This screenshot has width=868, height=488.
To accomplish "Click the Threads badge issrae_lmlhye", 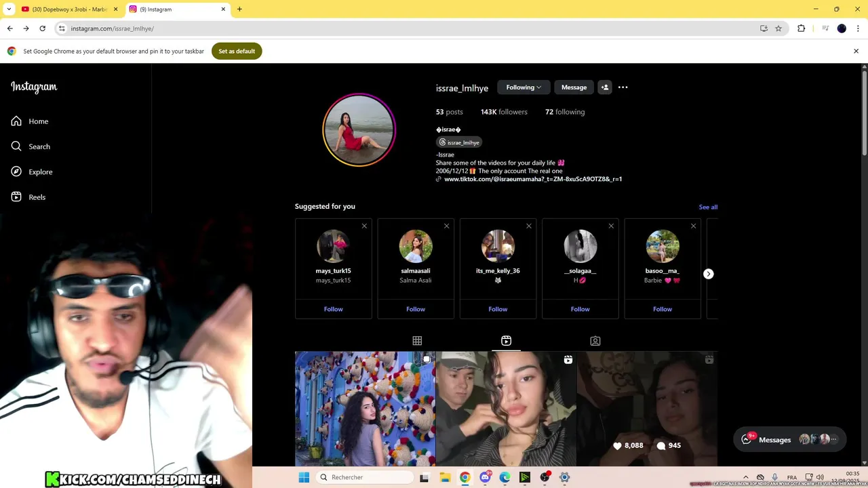I will click(459, 142).
